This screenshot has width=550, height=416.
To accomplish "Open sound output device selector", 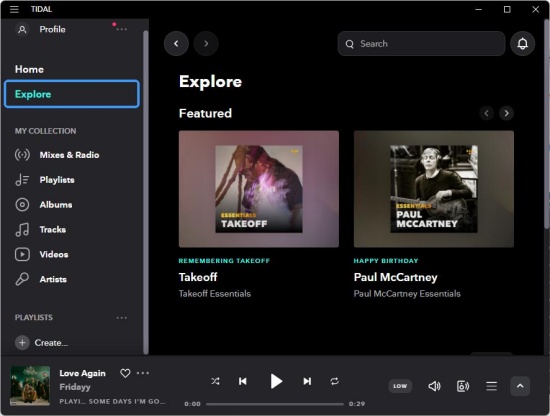I will [463, 386].
